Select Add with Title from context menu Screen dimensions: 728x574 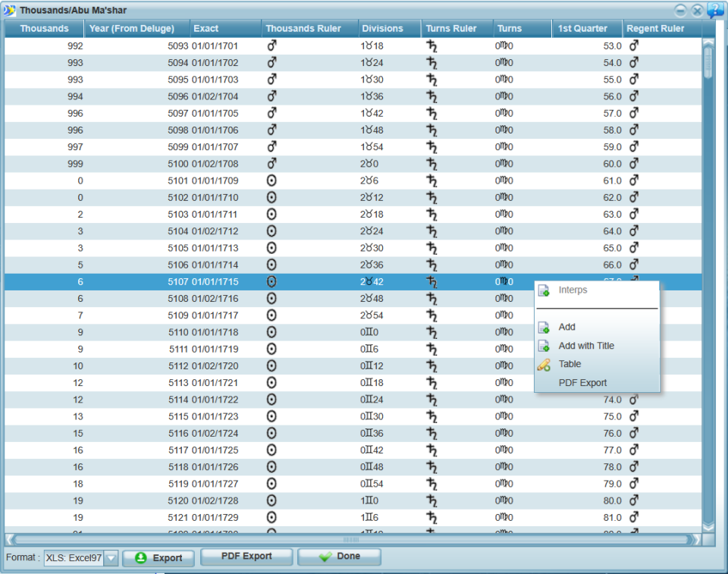coord(586,346)
